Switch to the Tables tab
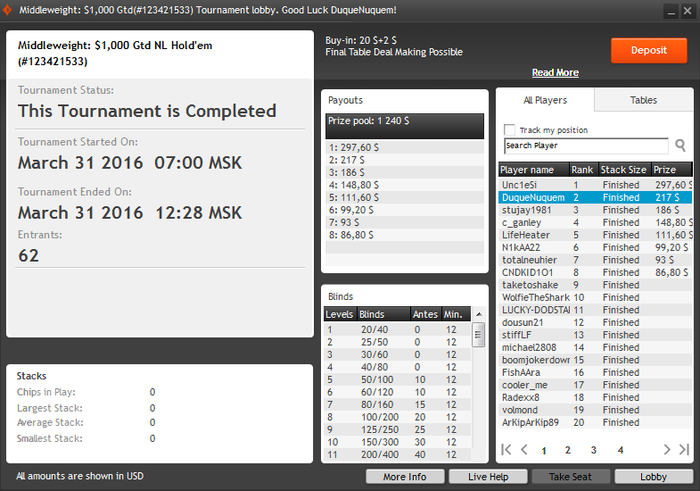This screenshot has width=700, height=491. pyautogui.click(x=643, y=100)
